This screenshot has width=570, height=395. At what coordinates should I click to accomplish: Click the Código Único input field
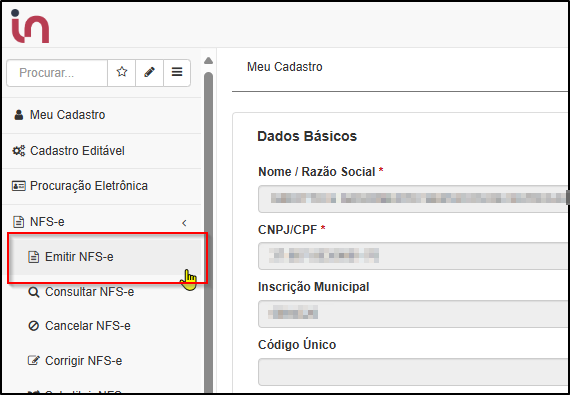(x=413, y=371)
